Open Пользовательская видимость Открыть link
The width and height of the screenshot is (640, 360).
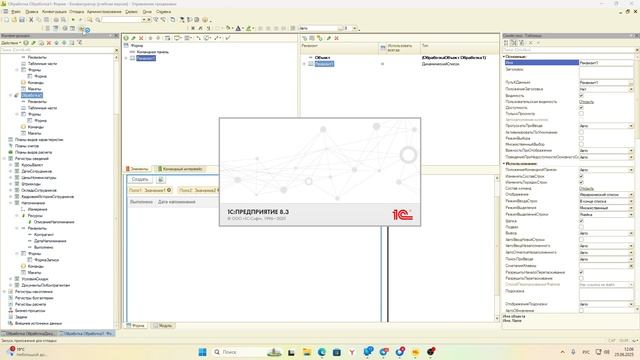[587, 101]
